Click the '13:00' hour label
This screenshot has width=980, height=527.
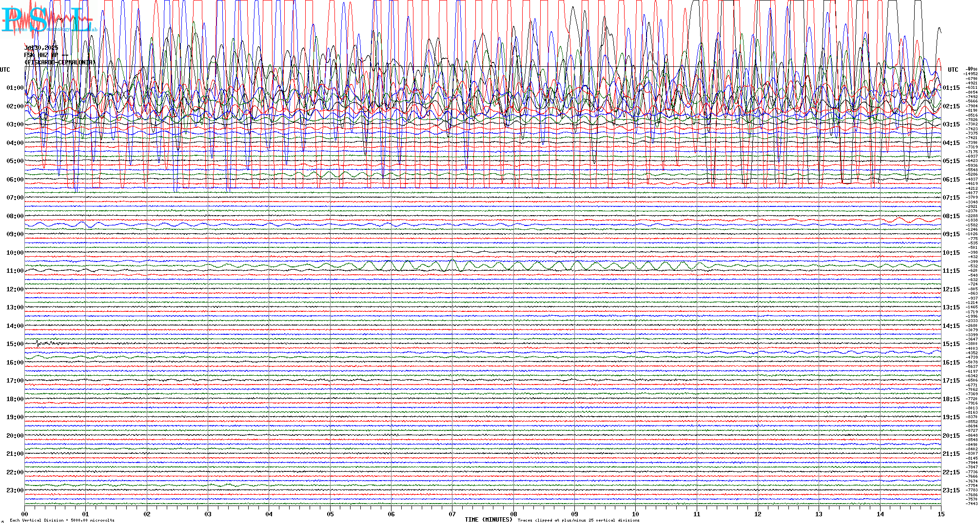point(15,307)
